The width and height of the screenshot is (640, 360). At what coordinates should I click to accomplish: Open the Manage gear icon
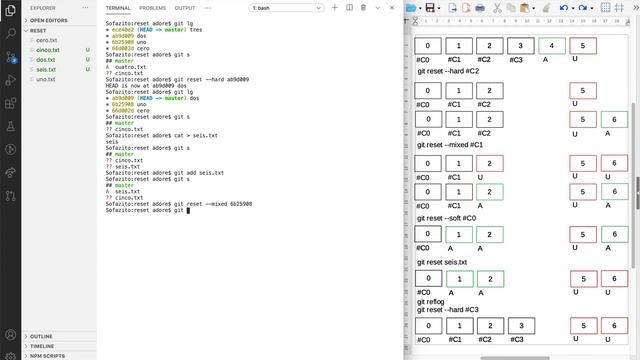[x=11, y=356]
